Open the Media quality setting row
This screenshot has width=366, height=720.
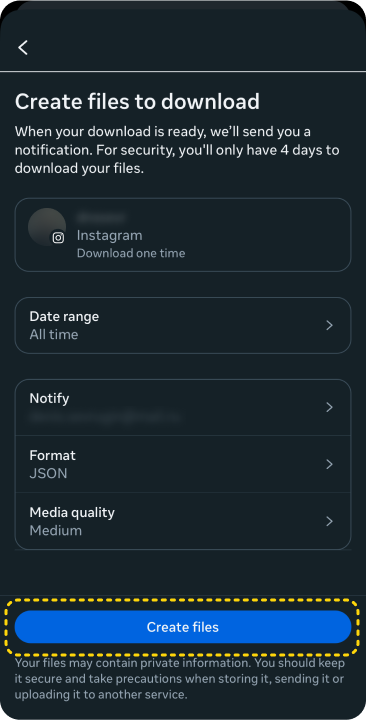click(x=183, y=521)
